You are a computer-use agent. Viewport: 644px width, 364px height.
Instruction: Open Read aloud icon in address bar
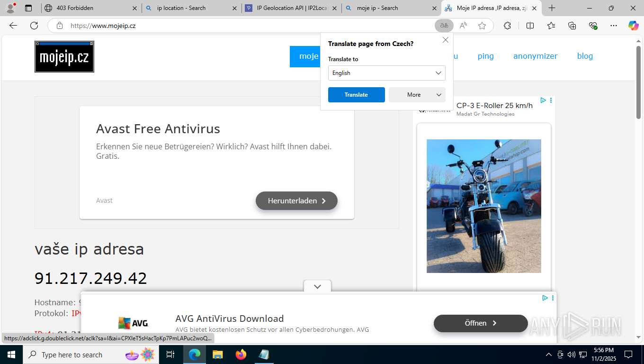(x=463, y=26)
